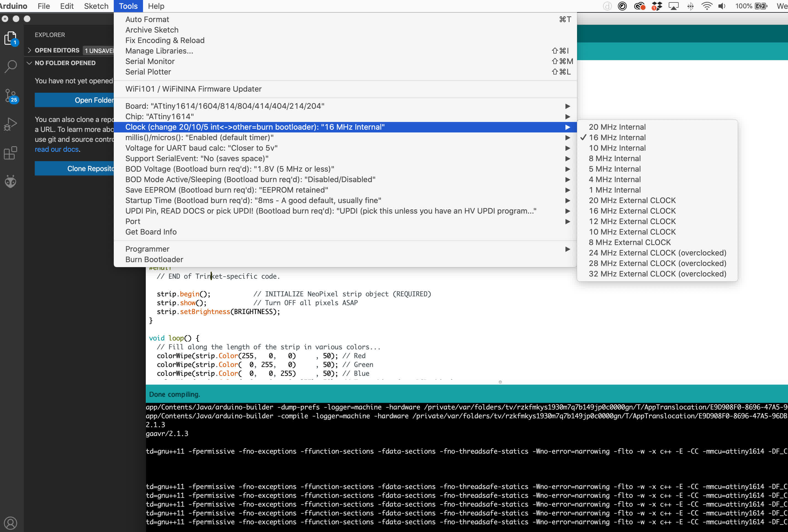
Task: Close the highlighted Tools menu
Action: point(128,6)
